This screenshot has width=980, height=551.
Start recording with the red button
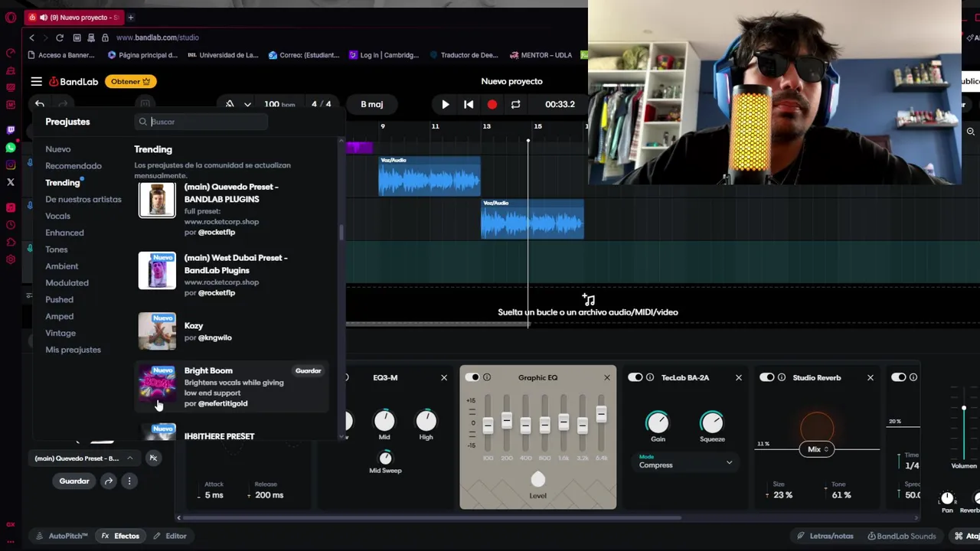pos(492,104)
